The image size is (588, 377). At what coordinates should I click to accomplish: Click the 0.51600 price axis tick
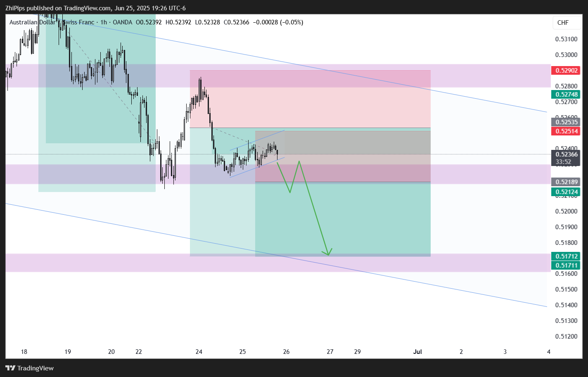pos(566,274)
